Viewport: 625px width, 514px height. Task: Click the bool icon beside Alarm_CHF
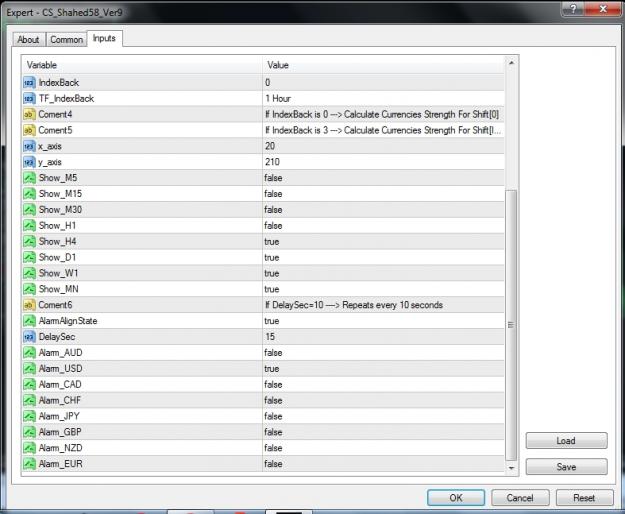coord(29,400)
